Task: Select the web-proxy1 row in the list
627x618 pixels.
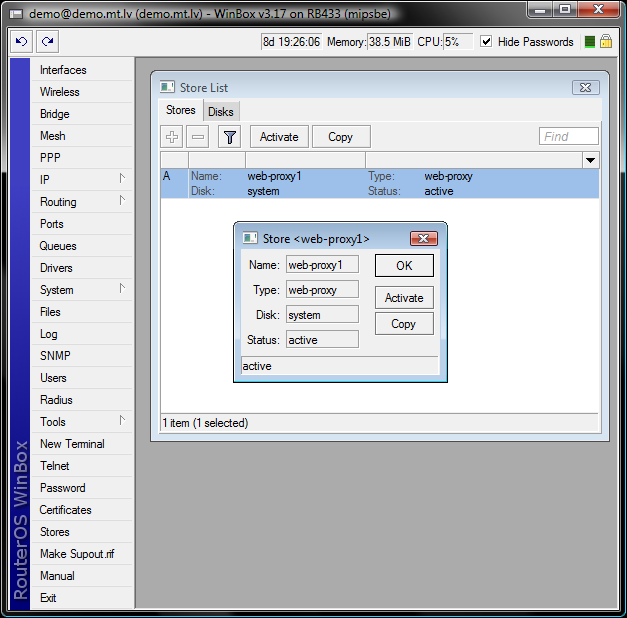Action: tap(380, 184)
